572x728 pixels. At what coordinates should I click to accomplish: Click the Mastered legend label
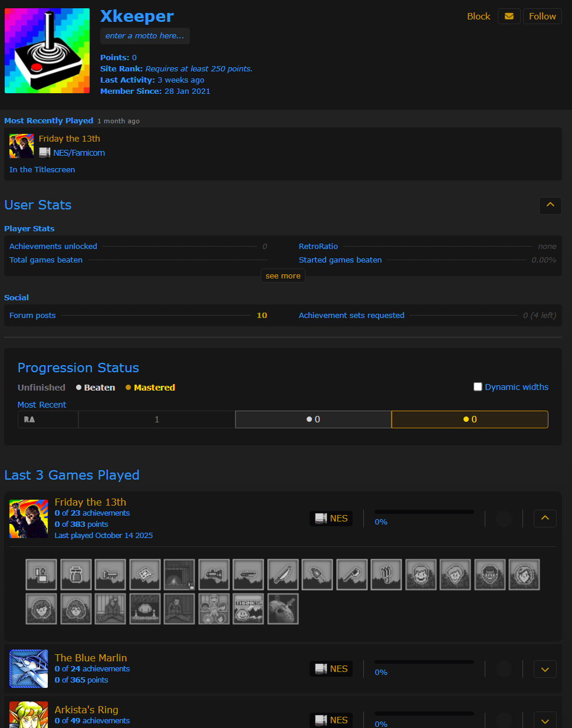click(x=150, y=388)
